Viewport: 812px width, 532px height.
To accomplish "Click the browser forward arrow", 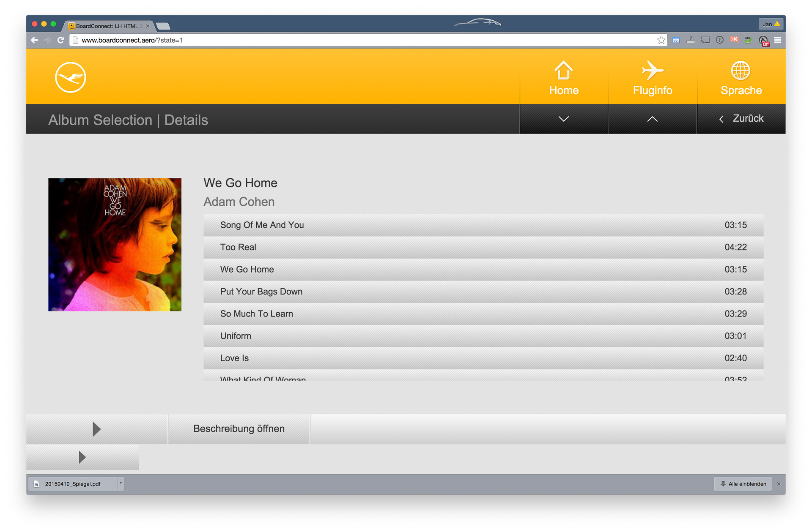I will (47, 40).
